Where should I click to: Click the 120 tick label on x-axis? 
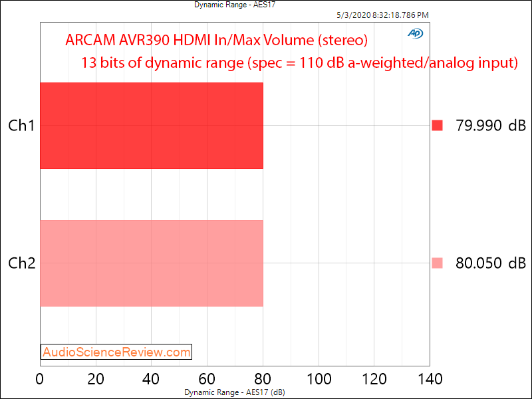[x=374, y=379]
